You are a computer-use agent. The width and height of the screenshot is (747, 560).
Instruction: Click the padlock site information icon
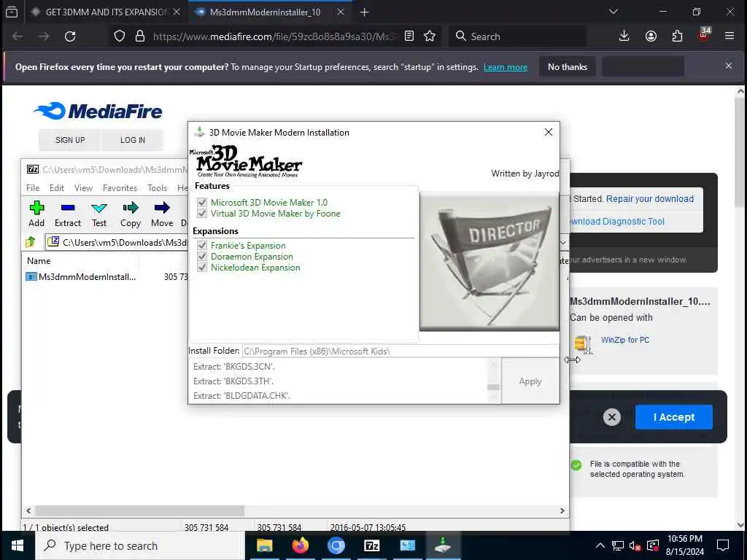pos(139,36)
